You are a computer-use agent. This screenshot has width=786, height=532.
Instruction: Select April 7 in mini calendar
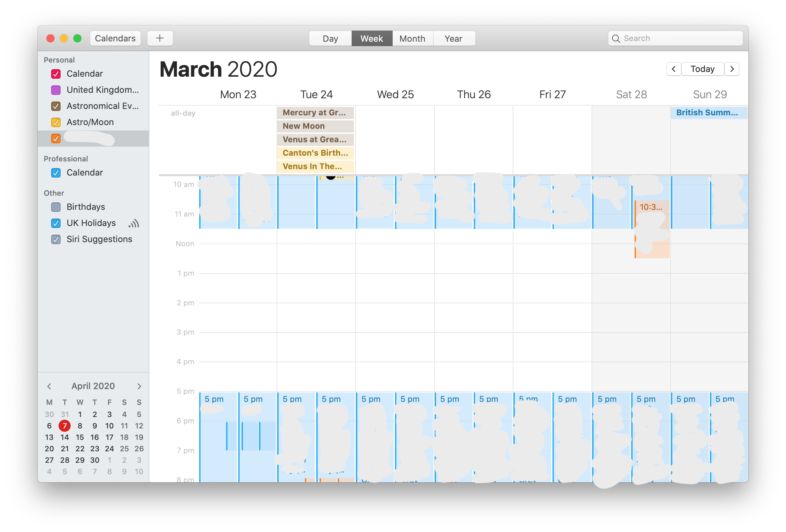65,426
